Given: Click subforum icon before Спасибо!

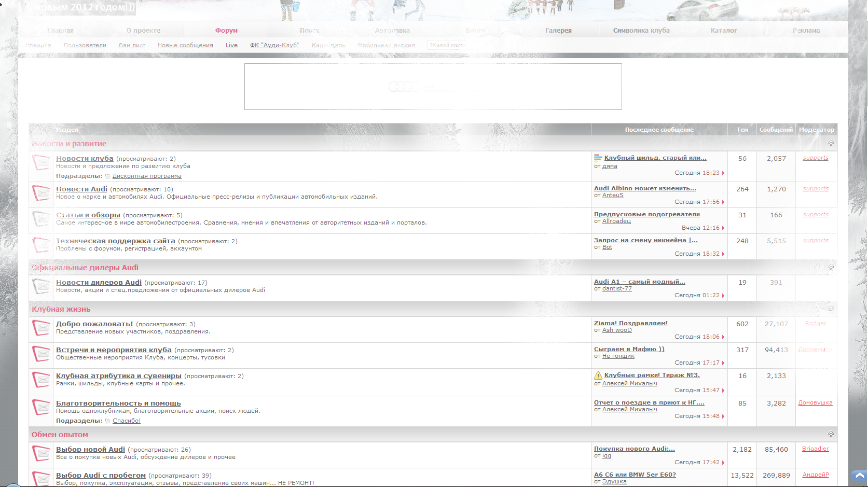Looking at the screenshot, I should (x=107, y=421).
